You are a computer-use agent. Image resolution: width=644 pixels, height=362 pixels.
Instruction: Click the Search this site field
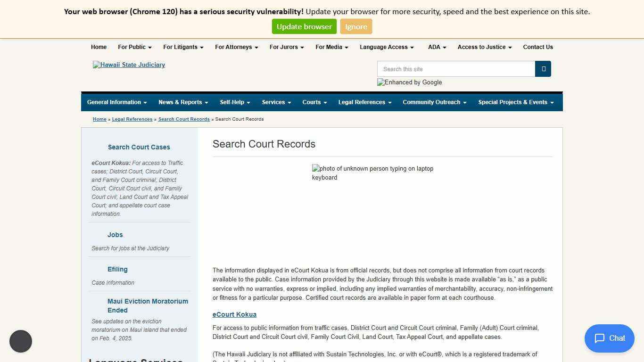455,69
